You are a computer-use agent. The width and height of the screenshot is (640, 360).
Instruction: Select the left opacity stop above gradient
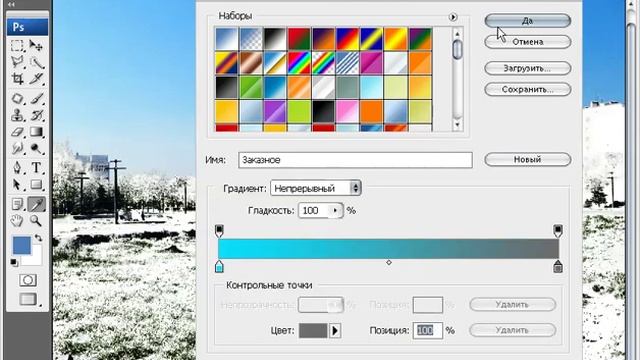coord(219,231)
